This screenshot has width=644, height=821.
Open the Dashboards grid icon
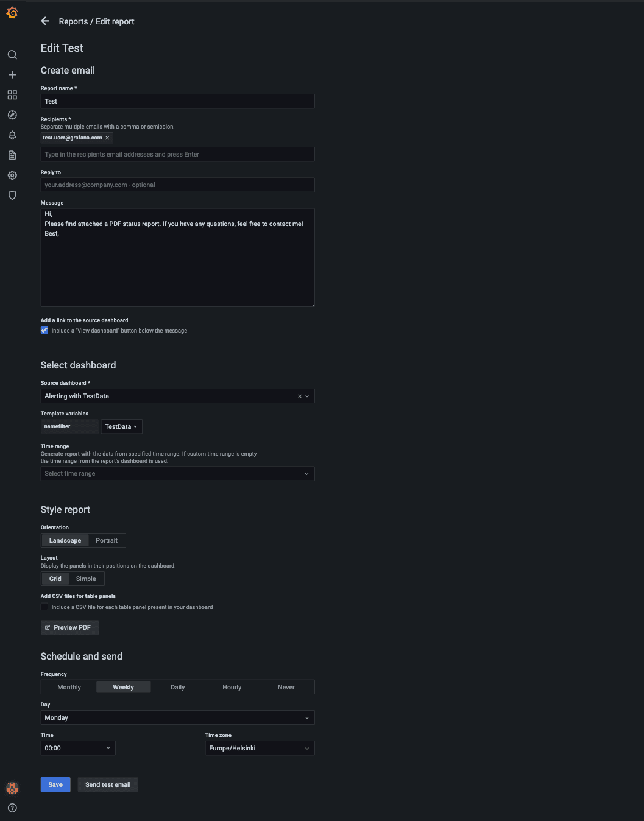[12, 95]
